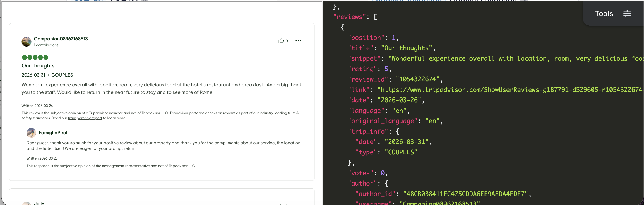Click the five-dot green rating bubbles
644x205 pixels.
point(35,57)
